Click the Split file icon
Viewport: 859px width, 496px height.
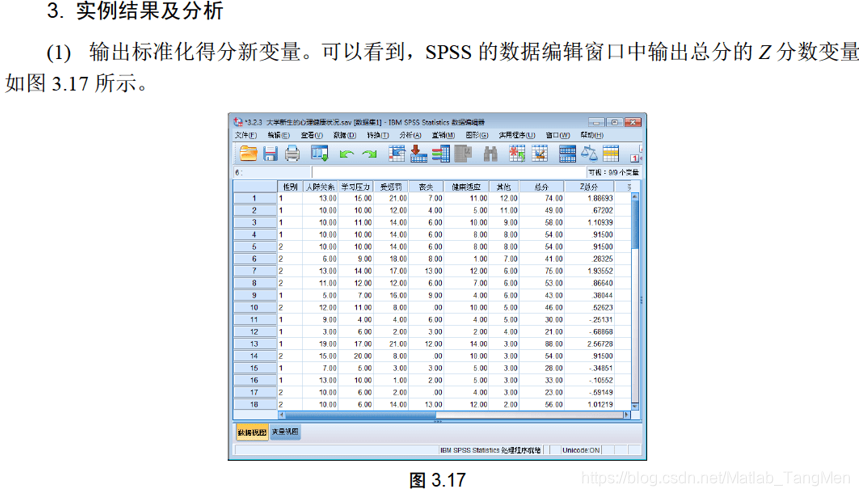tap(567, 153)
